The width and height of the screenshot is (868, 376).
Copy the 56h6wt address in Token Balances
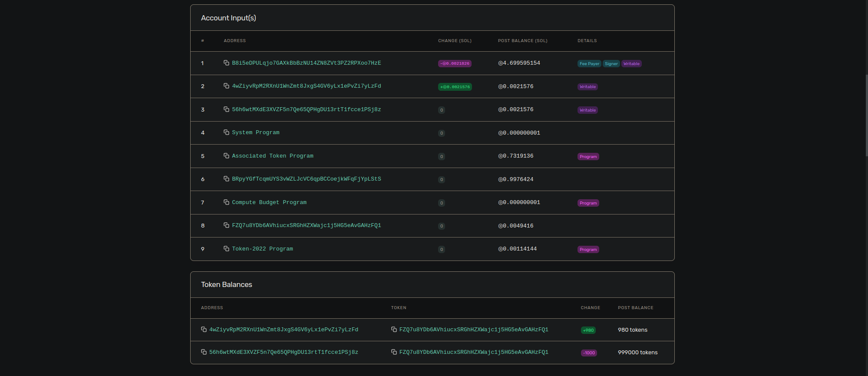(204, 352)
